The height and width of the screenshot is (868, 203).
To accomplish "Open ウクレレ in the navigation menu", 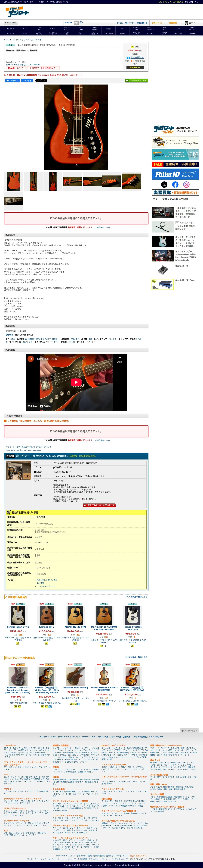I will point(53,29).
